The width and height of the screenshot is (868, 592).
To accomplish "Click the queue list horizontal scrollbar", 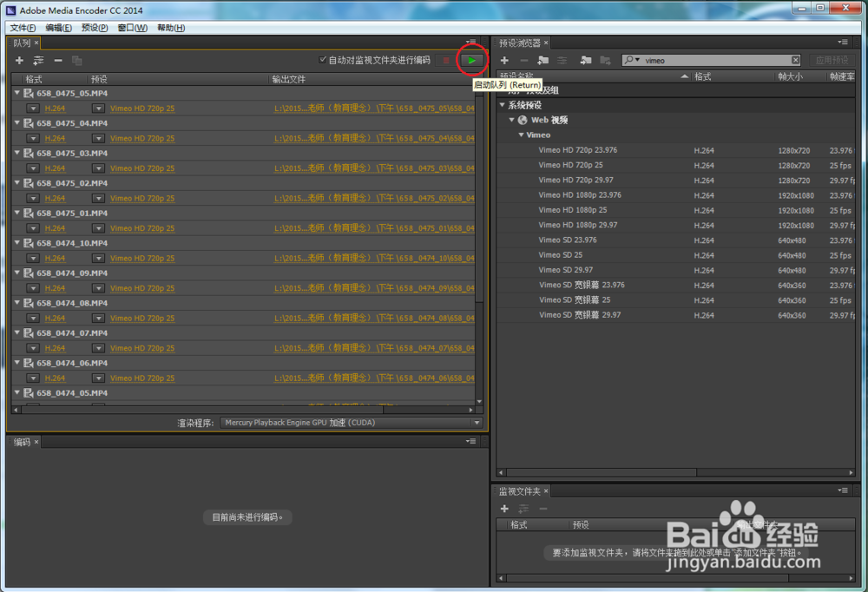I will [202, 410].
